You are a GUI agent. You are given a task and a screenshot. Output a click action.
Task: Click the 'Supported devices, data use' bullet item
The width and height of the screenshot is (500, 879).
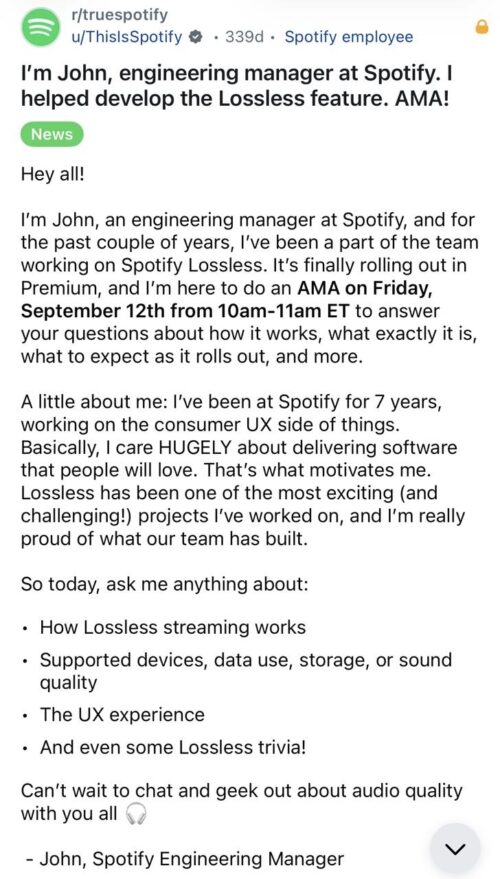pos(246,670)
